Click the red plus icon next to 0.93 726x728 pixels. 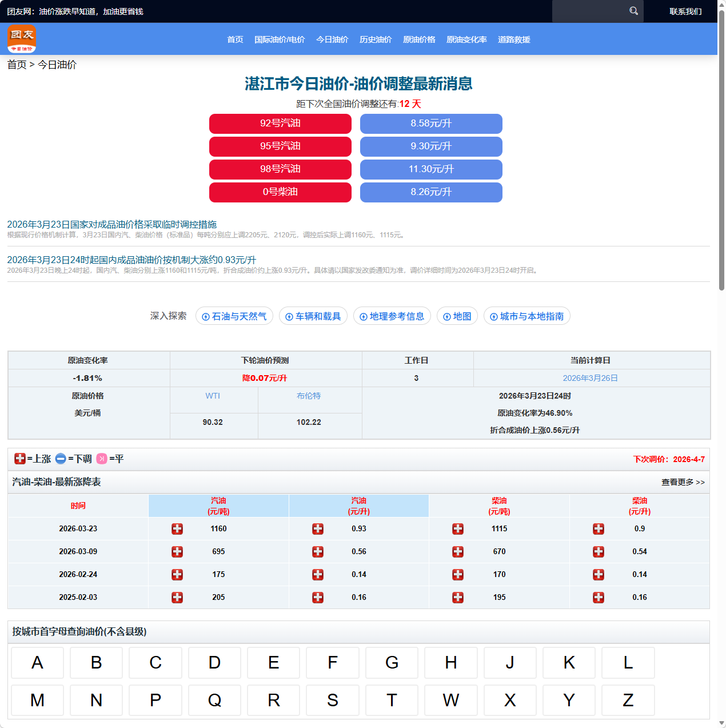coord(318,529)
